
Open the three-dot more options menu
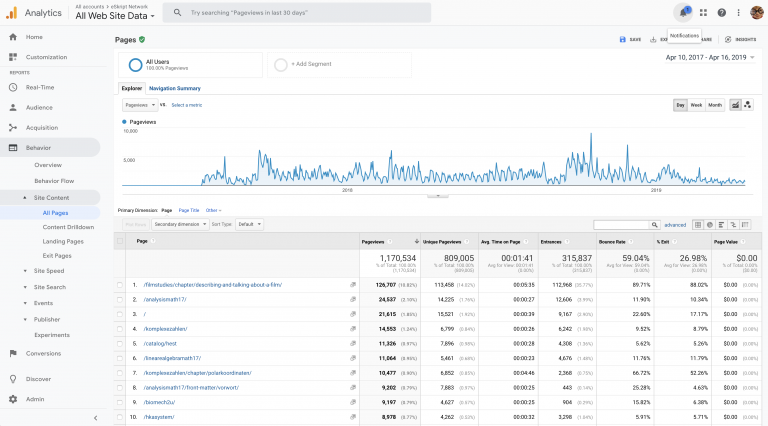(x=739, y=13)
